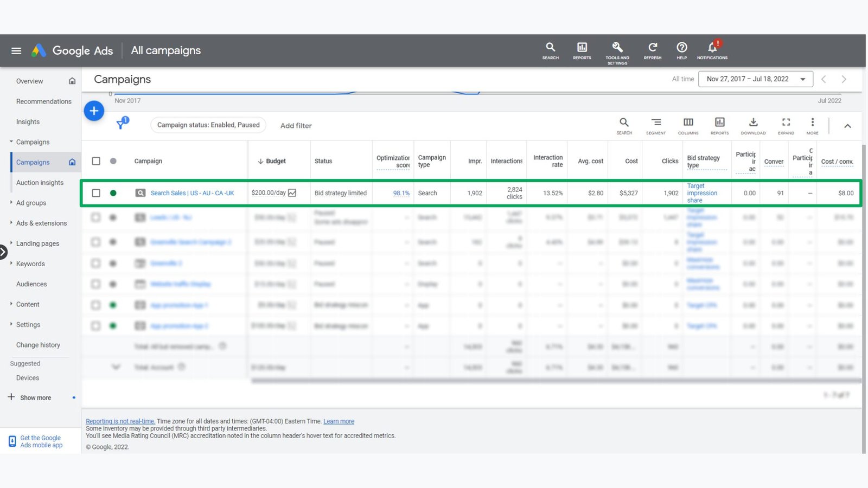Click the Overview home icon
The width and height of the screenshot is (868, 488).
tap(72, 81)
